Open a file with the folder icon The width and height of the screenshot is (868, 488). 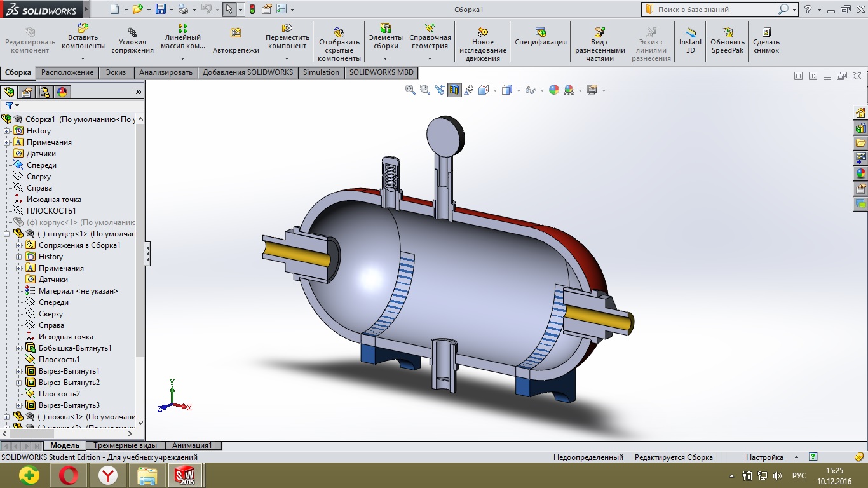click(137, 10)
